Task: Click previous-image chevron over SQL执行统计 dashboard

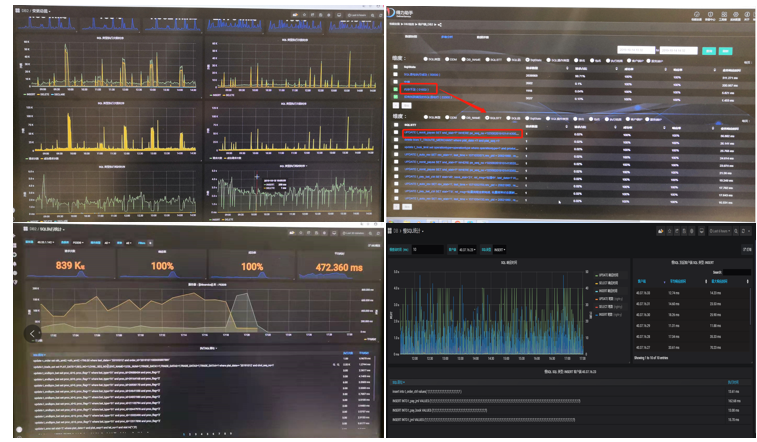Action: coord(32,333)
